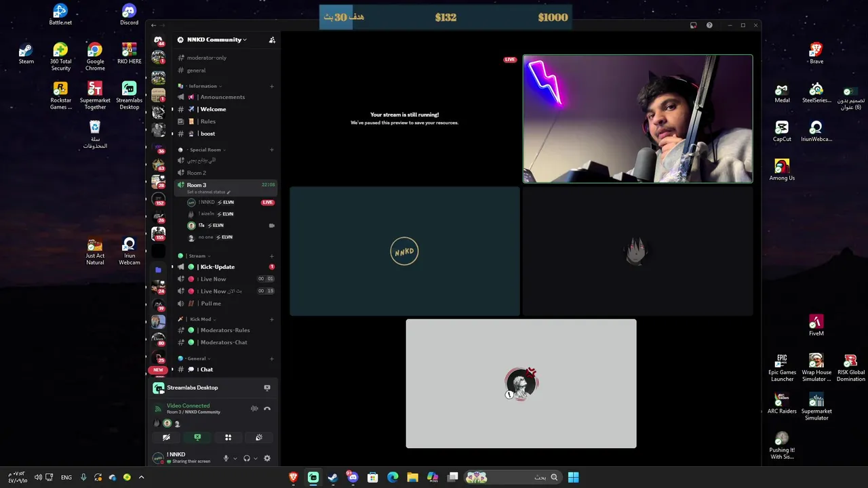The height and width of the screenshot is (488, 868).
Task: Toggle microphone mute
Action: (x=226, y=458)
